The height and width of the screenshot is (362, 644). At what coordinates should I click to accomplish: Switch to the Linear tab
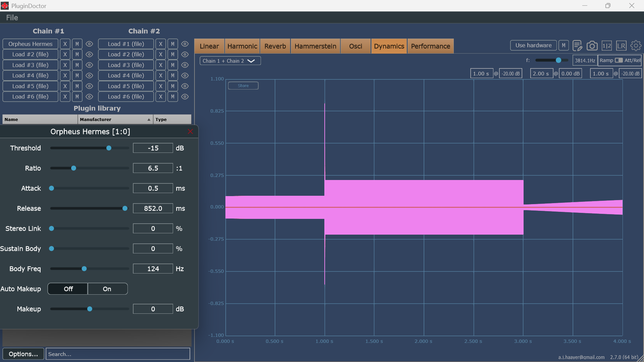click(209, 46)
